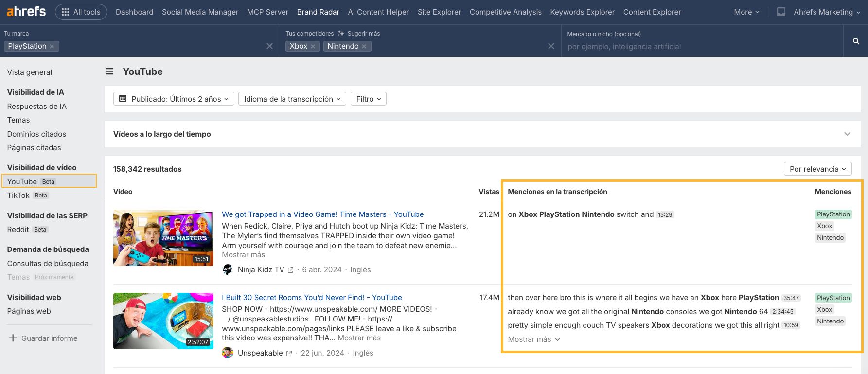Open the Filtro dropdown
The width and height of the screenshot is (868, 374).
click(369, 99)
